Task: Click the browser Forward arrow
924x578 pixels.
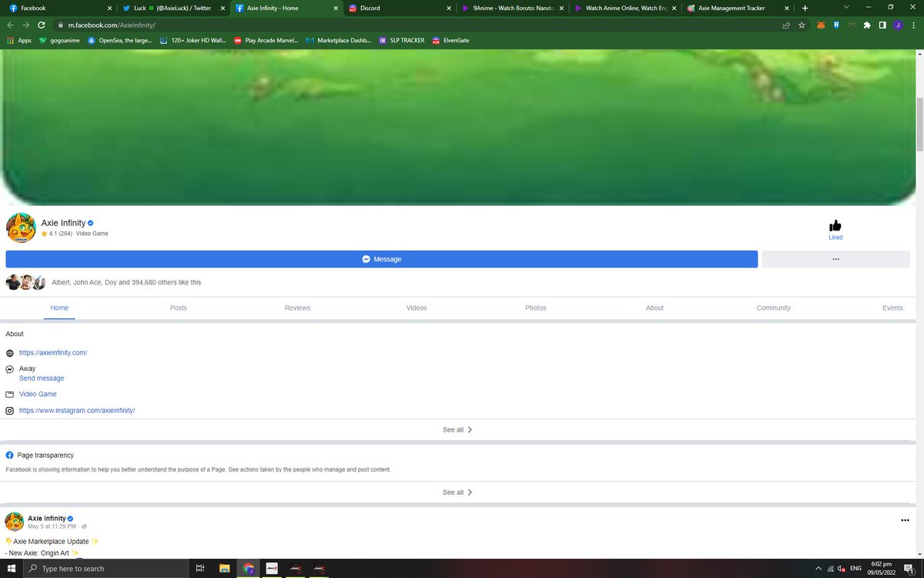Action: click(x=25, y=25)
